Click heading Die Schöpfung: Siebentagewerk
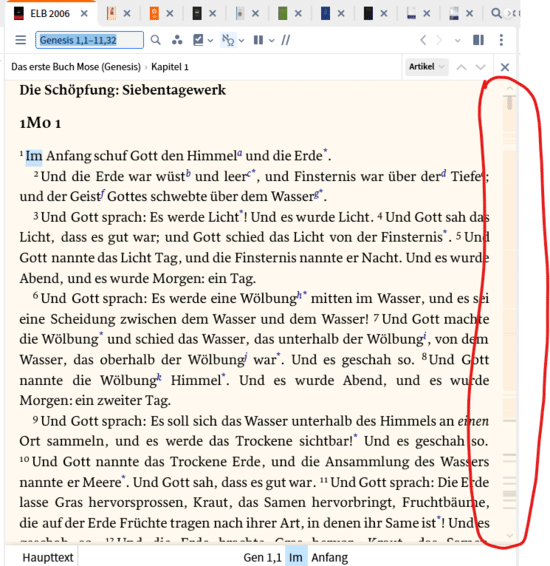 coord(123,90)
